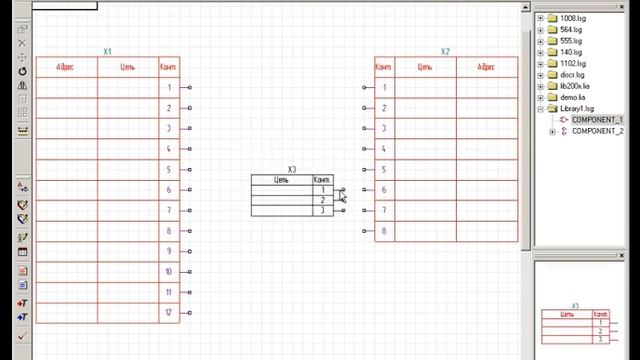Click the blue document list icon
The image size is (640, 360).
coord(22,285)
